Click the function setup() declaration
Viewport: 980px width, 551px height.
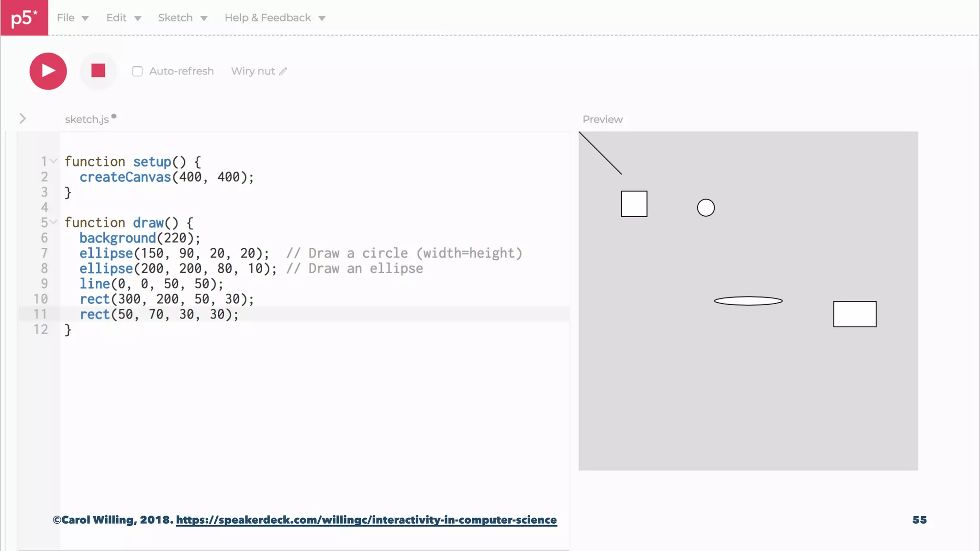[133, 162]
